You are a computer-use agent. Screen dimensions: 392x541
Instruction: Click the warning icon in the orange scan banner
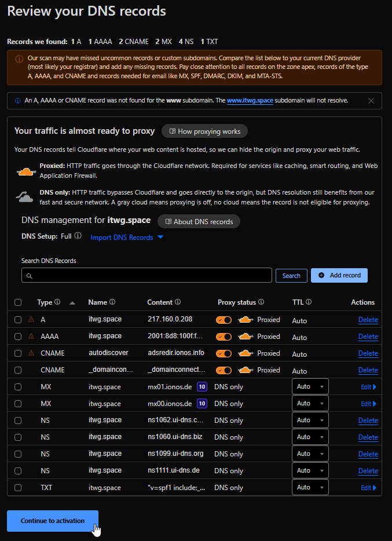(x=19, y=59)
